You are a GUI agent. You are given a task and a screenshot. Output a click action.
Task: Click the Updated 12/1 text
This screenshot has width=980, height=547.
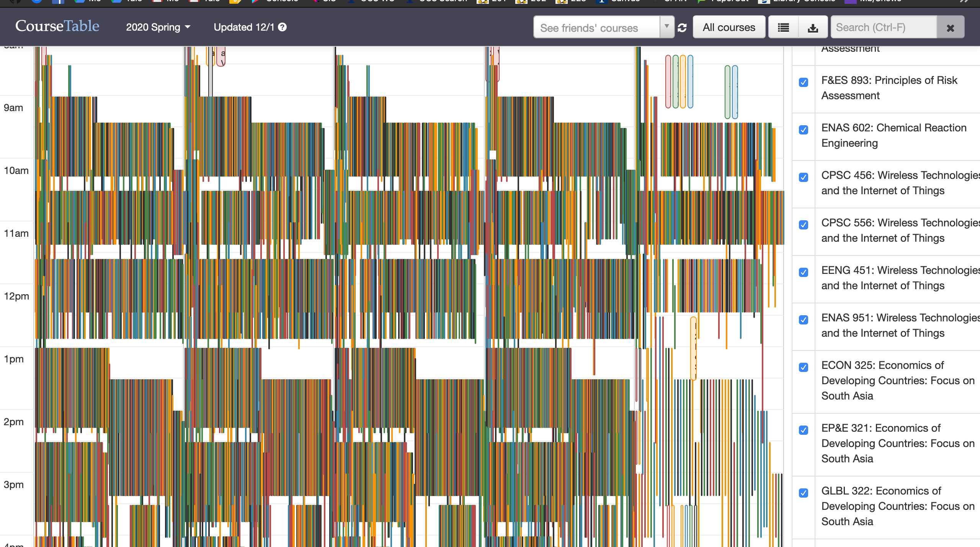click(244, 27)
